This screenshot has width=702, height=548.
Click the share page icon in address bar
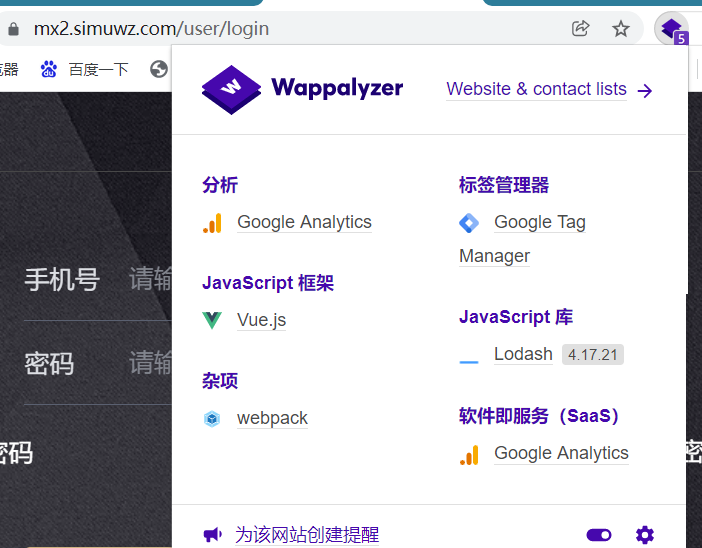(x=581, y=29)
